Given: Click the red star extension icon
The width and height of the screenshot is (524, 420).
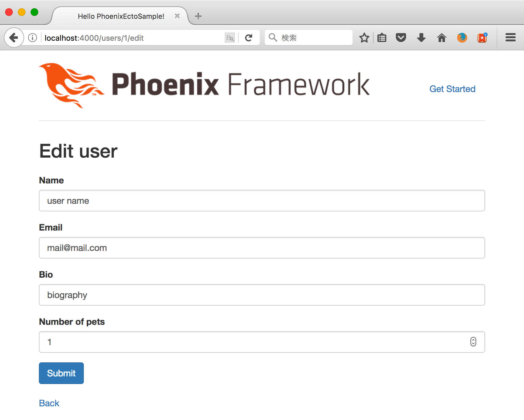Looking at the screenshot, I should [482, 38].
